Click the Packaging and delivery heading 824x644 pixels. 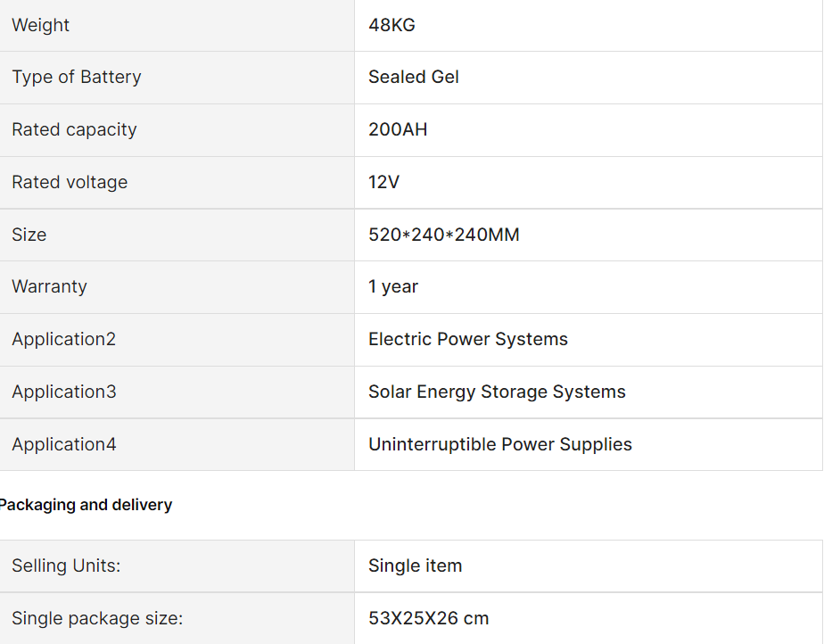86,505
